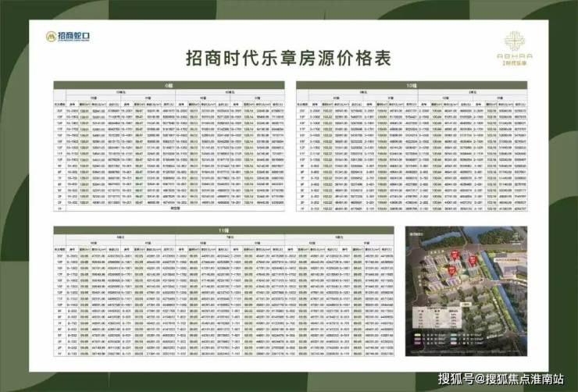Click the 20F row label in the 10幢 table
578x392 pixels.
(302, 111)
